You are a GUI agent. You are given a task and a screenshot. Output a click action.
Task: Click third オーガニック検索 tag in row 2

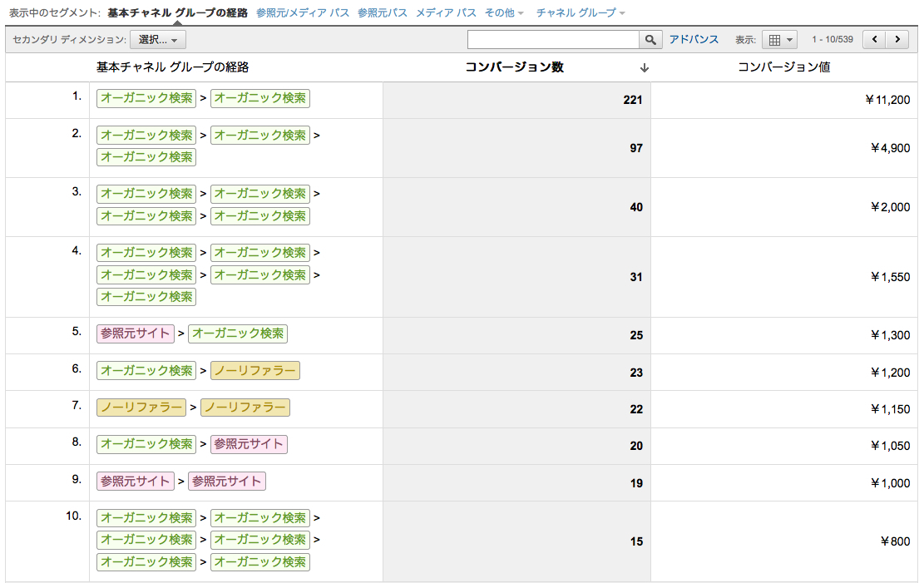pos(146,157)
